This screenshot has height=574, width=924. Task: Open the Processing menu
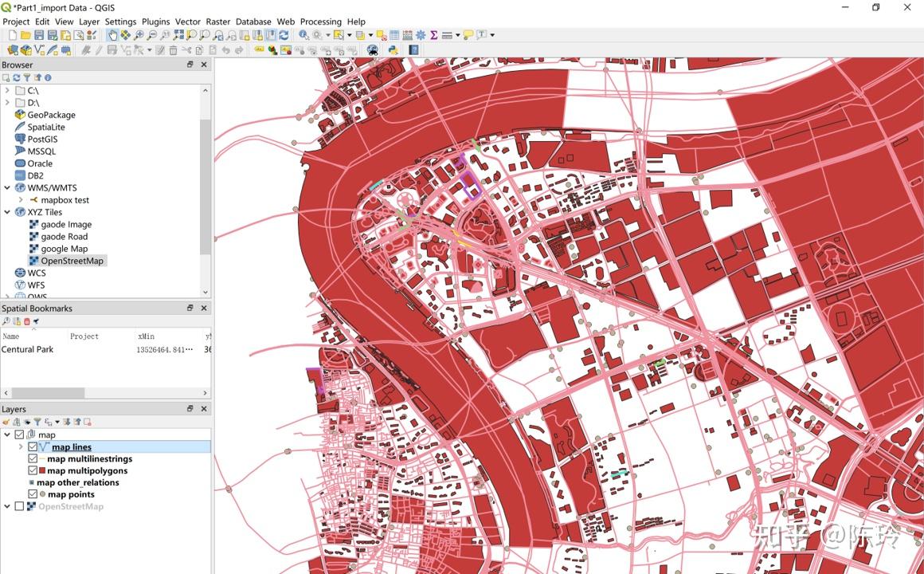click(320, 22)
